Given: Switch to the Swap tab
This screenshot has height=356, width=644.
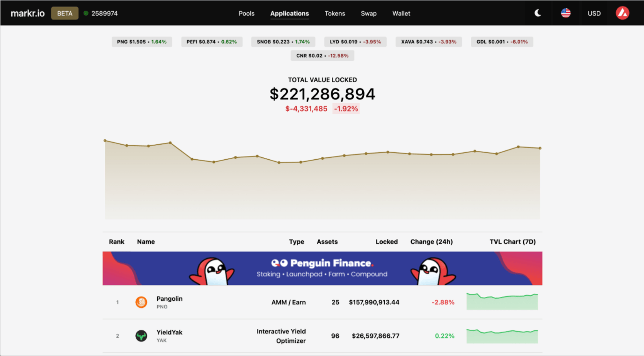Looking at the screenshot, I should [369, 13].
